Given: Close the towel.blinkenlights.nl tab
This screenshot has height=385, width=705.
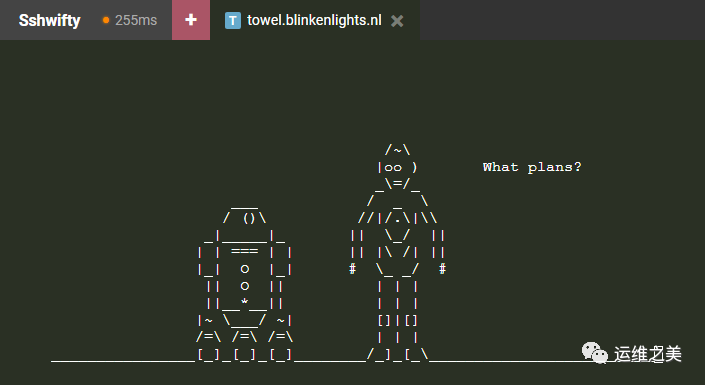Looking at the screenshot, I should tap(397, 21).
